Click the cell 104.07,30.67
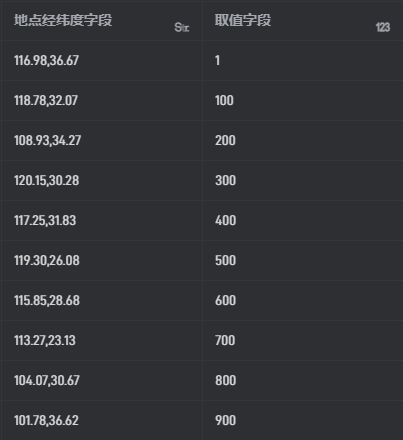The height and width of the screenshot is (440, 403). pyautogui.click(x=102, y=380)
